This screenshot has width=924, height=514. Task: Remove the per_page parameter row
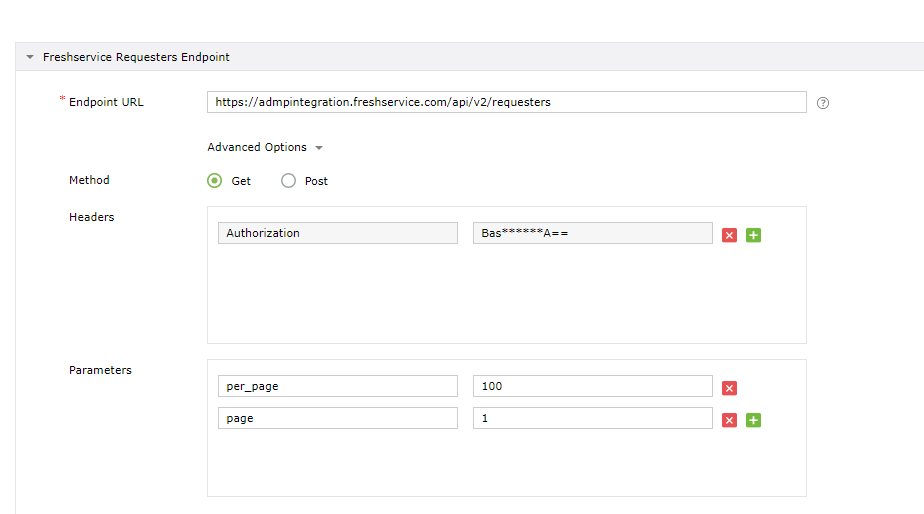coord(729,388)
